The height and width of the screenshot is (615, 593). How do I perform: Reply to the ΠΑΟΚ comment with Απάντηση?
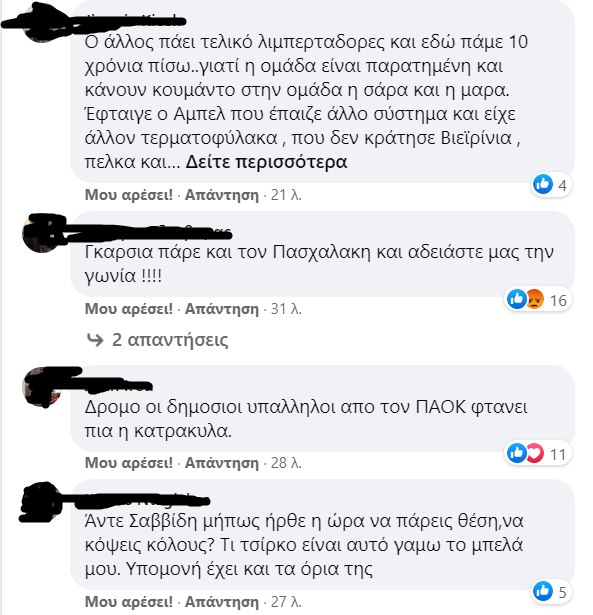coord(222,463)
